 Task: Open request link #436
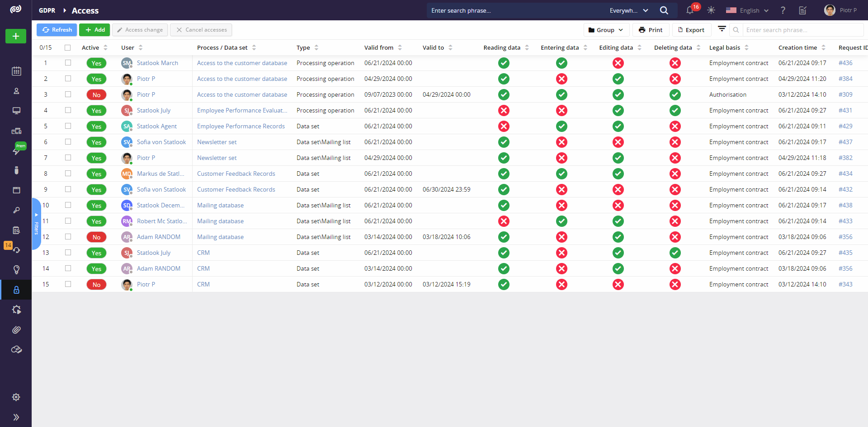[x=845, y=63]
